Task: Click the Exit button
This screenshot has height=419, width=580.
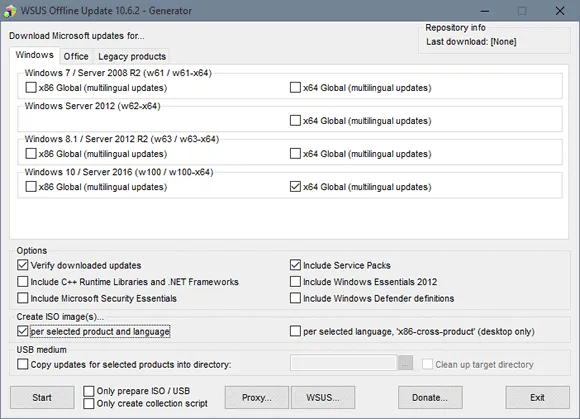Action: click(x=537, y=398)
